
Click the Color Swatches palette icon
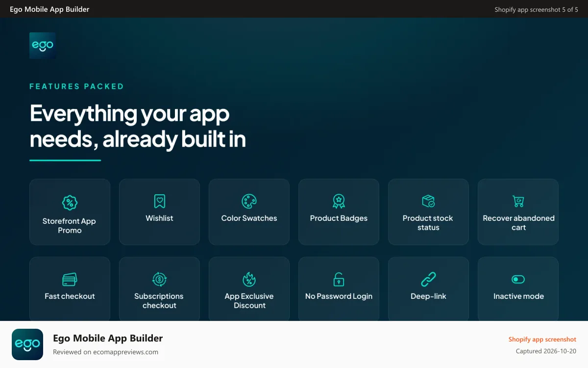pyautogui.click(x=249, y=201)
